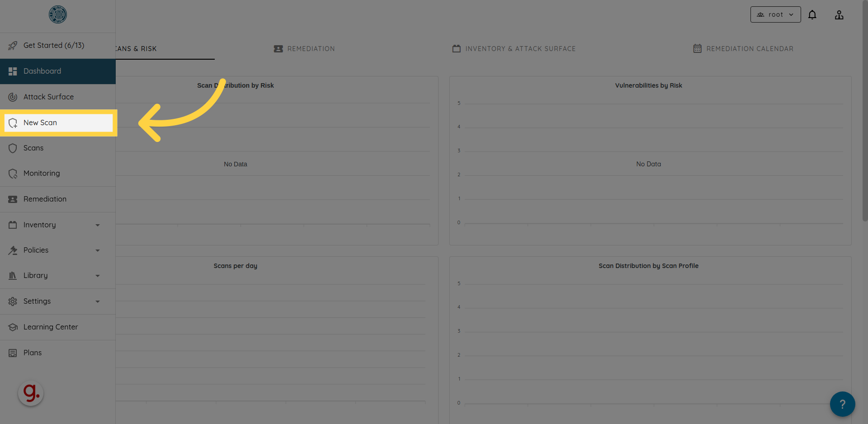Image resolution: width=868 pixels, height=424 pixels.
Task: Click the red g. floating badge
Action: click(x=31, y=393)
